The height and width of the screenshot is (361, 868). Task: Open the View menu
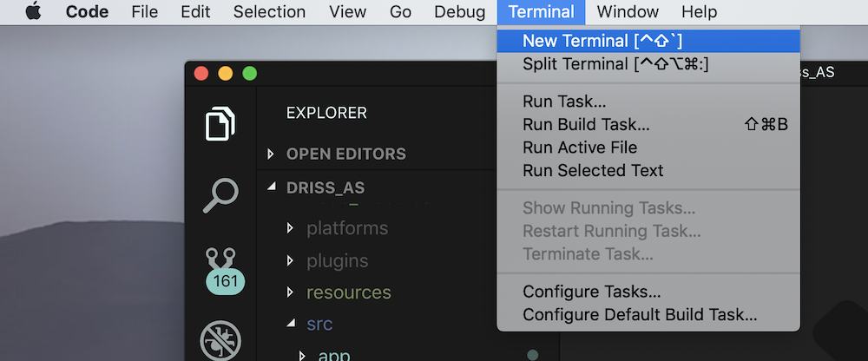(348, 11)
